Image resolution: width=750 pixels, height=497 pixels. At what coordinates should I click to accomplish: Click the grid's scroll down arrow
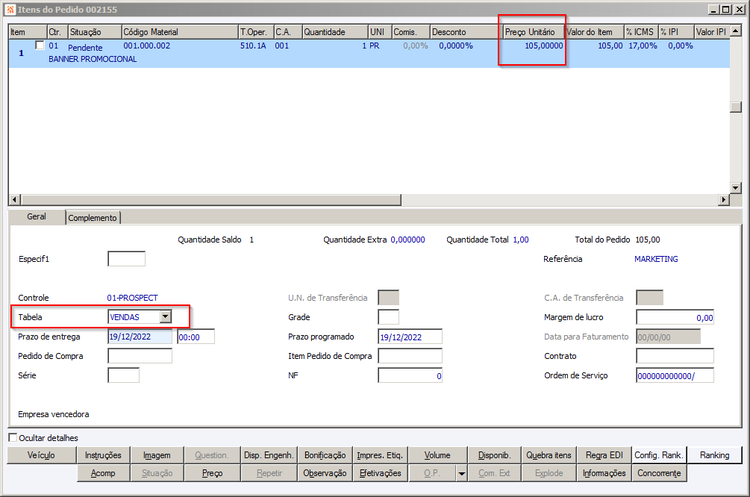click(x=736, y=188)
